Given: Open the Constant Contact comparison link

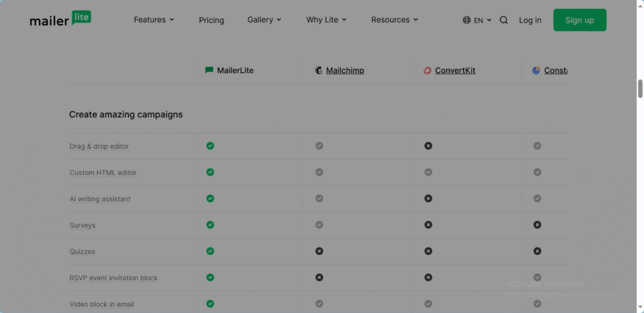Looking at the screenshot, I should tap(556, 71).
